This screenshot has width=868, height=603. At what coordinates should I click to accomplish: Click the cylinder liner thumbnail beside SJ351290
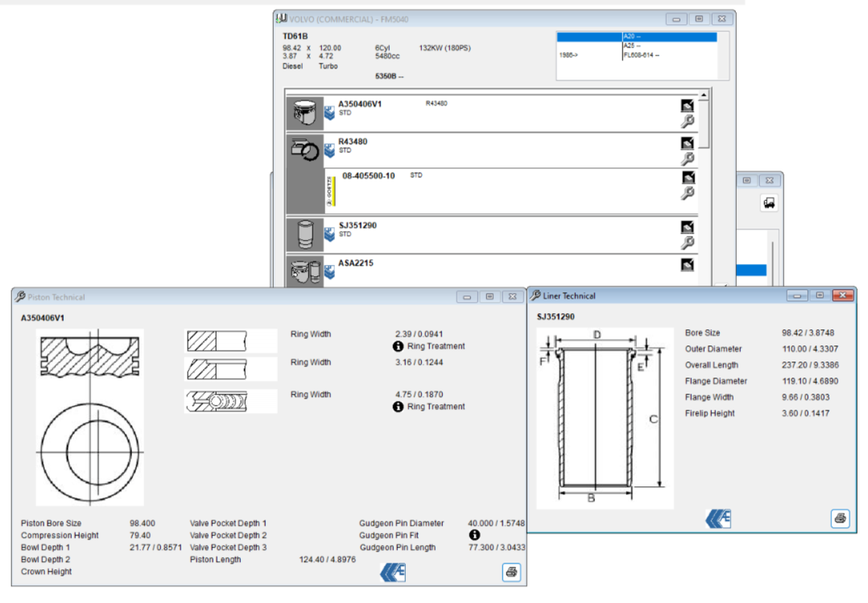click(x=304, y=234)
